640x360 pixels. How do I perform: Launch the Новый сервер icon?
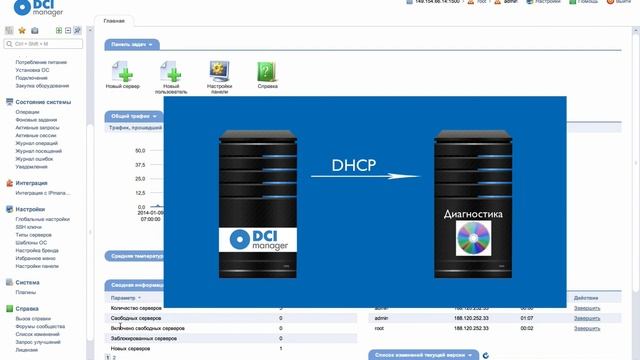click(122, 71)
